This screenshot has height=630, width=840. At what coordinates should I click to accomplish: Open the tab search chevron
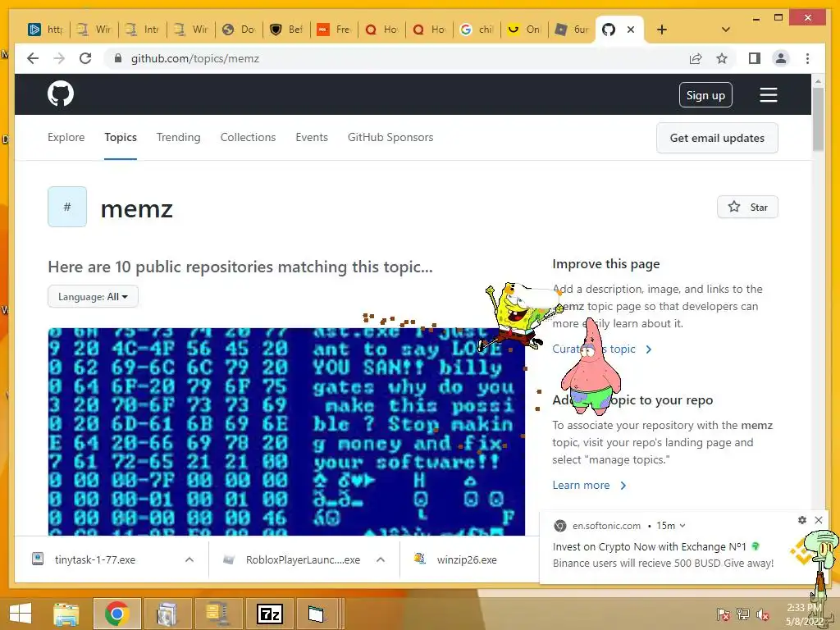725,30
